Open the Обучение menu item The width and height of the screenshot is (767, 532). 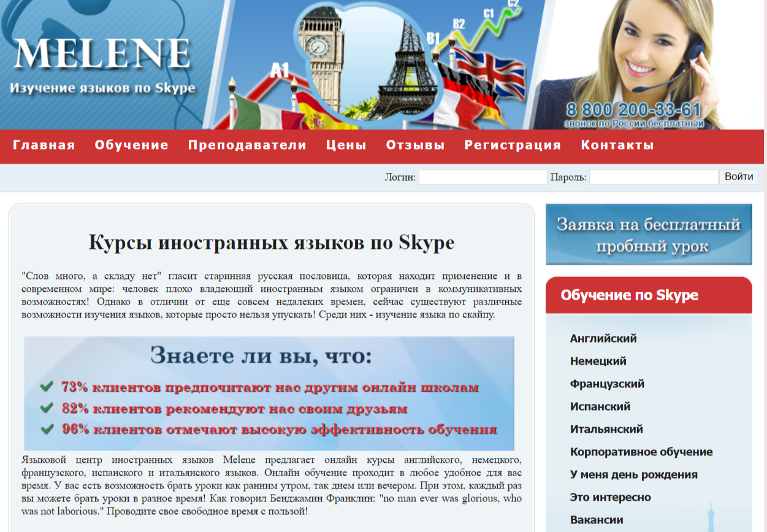[x=132, y=145]
